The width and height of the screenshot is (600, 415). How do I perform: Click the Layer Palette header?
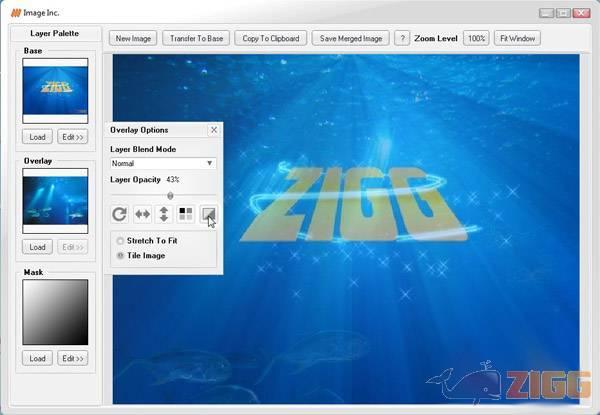pos(55,34)
